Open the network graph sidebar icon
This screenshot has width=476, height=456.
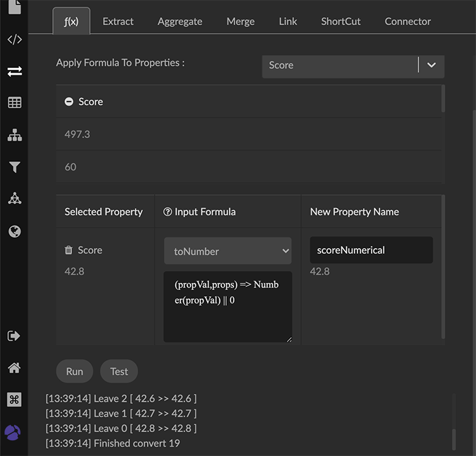pos(14,199)
